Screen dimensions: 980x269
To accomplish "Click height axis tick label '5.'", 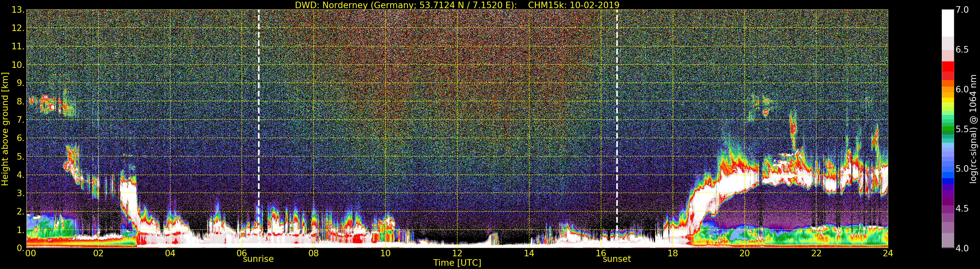I will pyautogui.click(x=21, y=156).
